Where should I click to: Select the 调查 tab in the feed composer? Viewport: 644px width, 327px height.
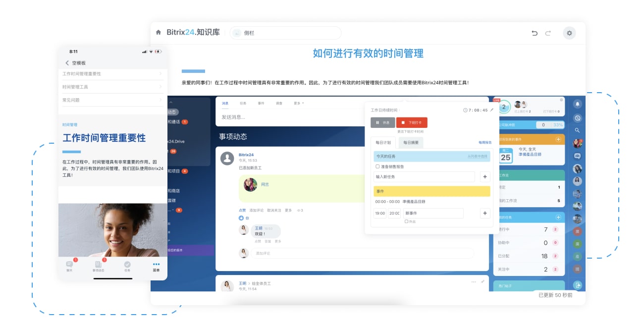[279, 103]
